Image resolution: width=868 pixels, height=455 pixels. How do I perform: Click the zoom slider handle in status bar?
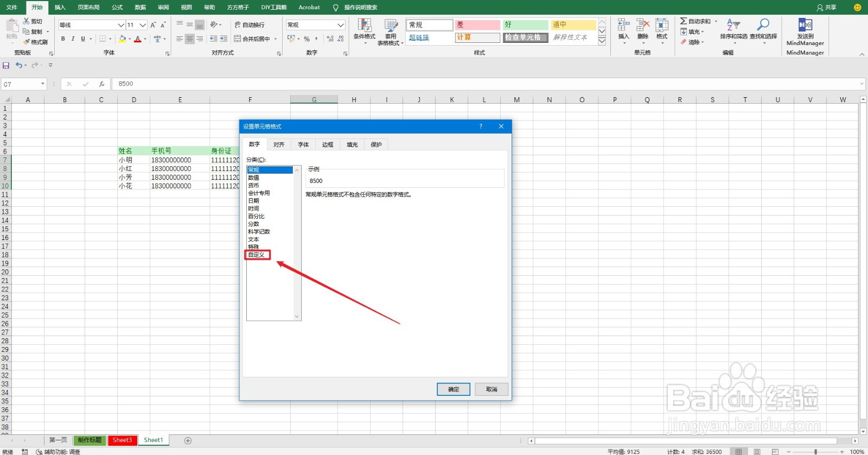click(x=815, y=452)
